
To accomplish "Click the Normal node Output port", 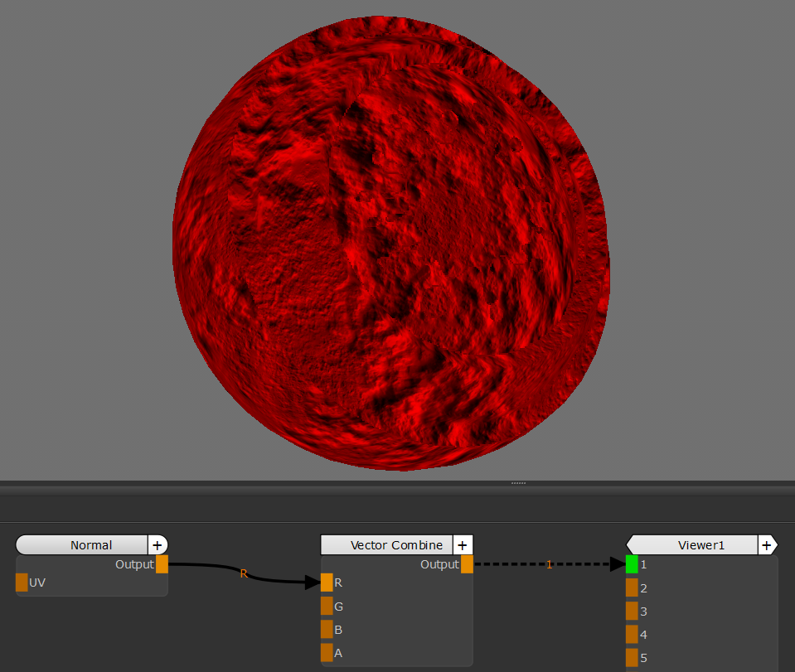I will pos(162,564).
